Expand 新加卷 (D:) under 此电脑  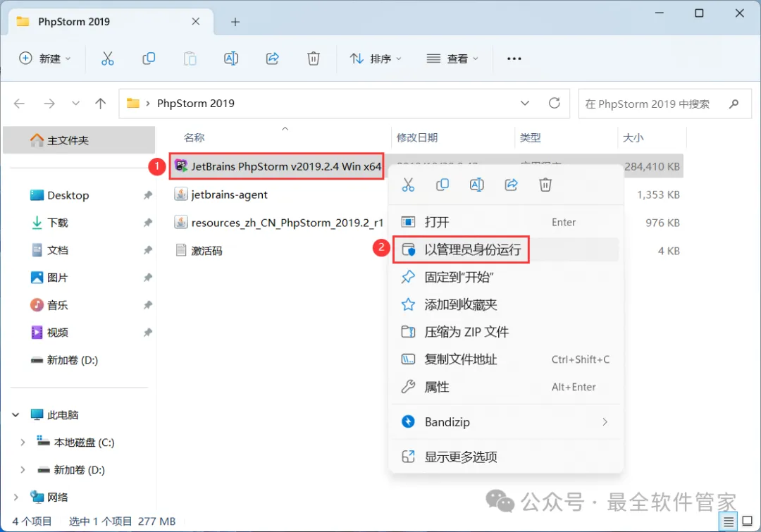coord(23,470)
